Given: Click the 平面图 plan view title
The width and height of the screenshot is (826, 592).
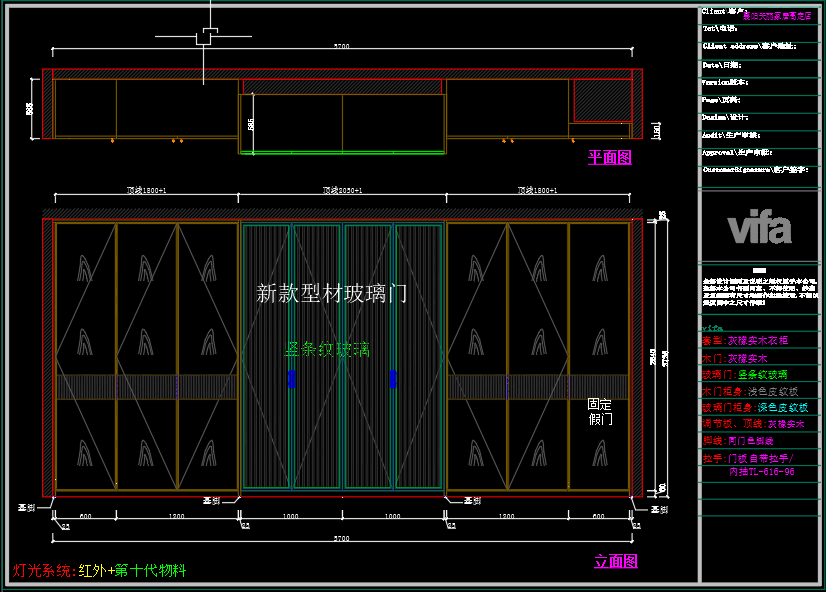Looking at the screenshot, I should coord(609,157).
